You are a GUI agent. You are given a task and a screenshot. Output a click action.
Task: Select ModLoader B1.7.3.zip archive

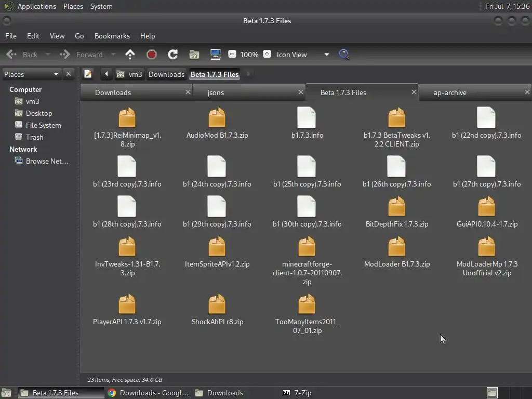pyautogui.click(x=396, y=252)
